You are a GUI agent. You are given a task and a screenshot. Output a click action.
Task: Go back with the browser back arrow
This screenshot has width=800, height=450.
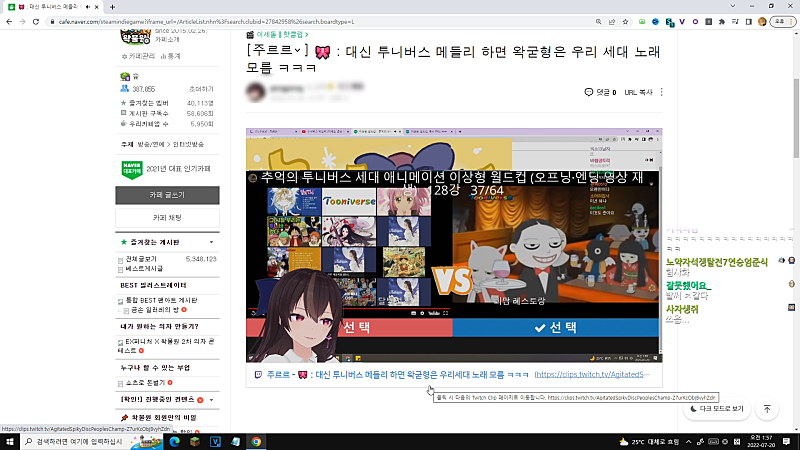pyautogui.click(x=9, y=22)
